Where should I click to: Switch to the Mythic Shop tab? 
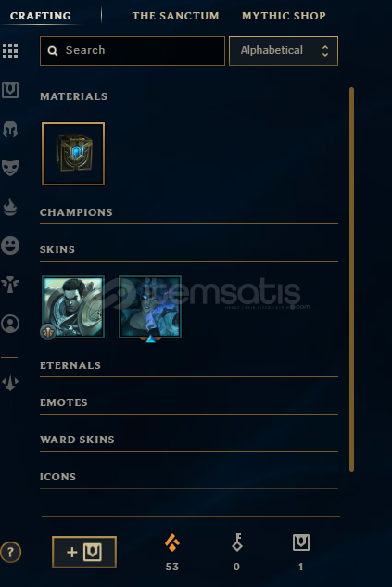point(284,16)
